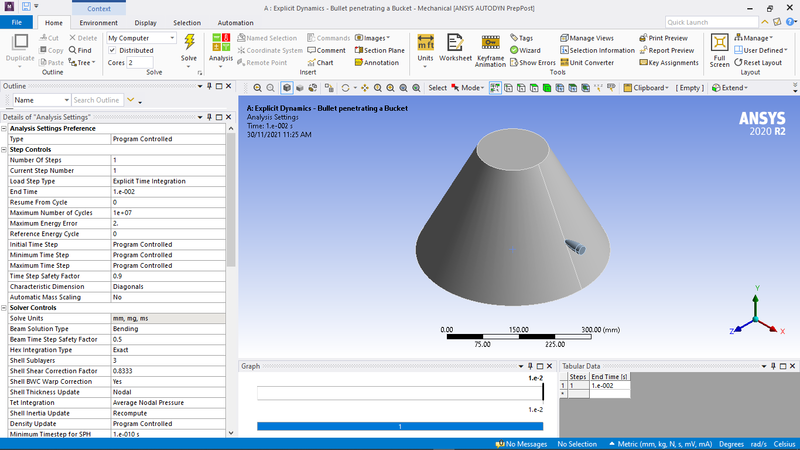Open the Tree dropdown
The image size is (800, 450).
[x=82, y=62]
